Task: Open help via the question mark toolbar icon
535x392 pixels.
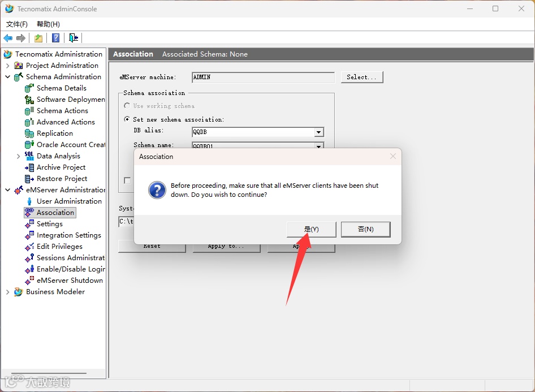Action: [55, 38]
